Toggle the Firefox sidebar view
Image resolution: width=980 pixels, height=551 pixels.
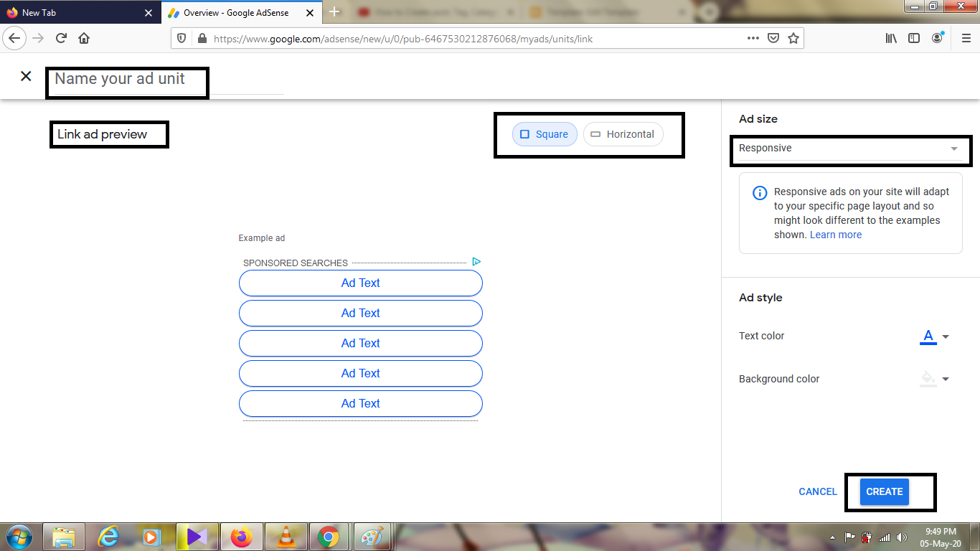[x=914, y=39]
